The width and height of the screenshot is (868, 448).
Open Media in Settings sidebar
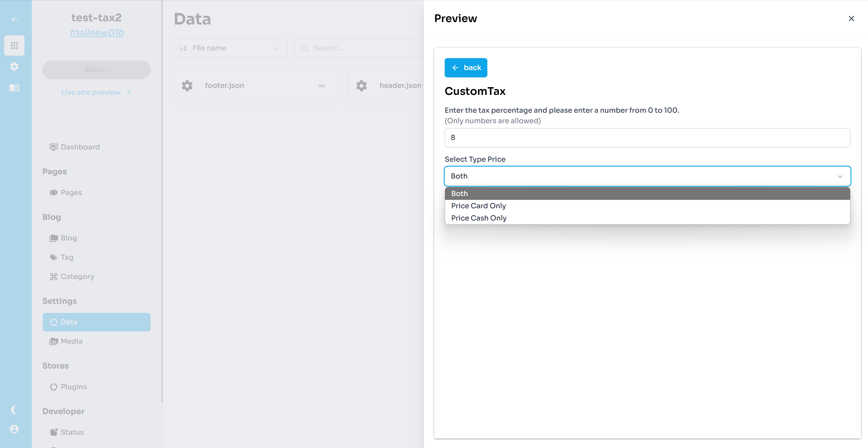point(71,341)
